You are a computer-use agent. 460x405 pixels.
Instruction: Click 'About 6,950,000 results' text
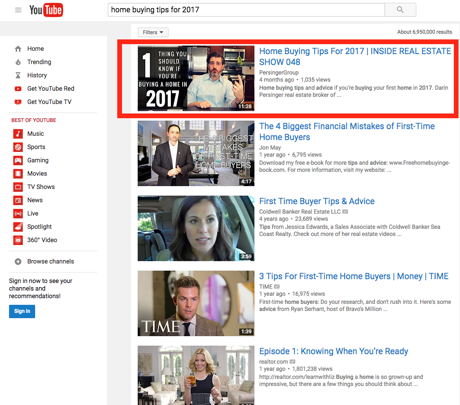(x=424, y=32)
